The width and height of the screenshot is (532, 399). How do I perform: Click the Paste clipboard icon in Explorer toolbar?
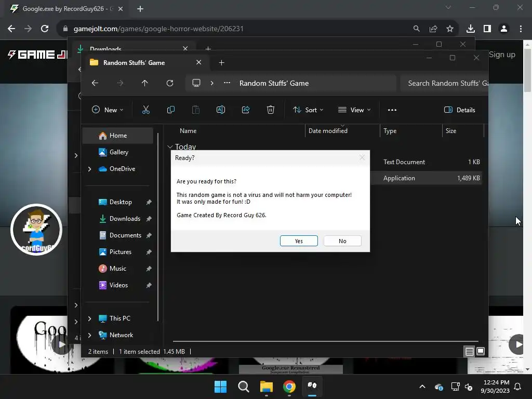(196, 110)
